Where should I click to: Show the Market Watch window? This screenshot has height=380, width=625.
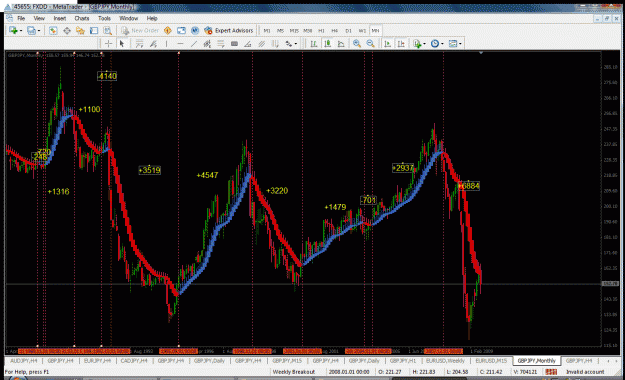point(53,31)
